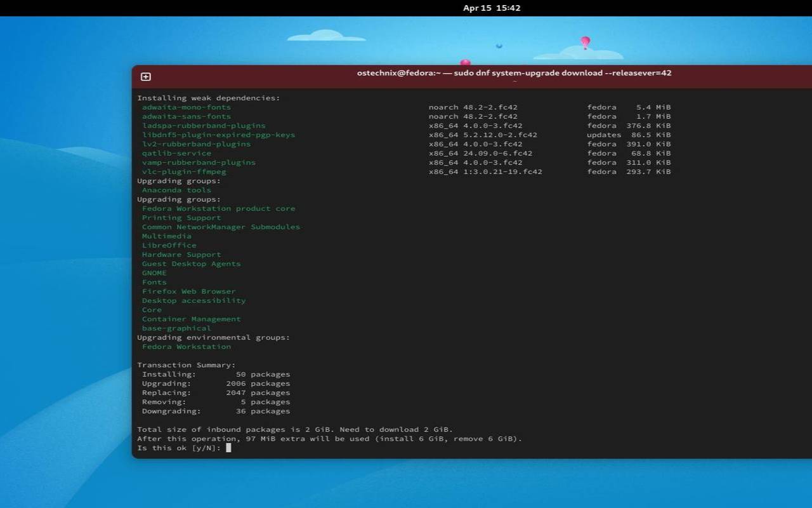Click version 24.09.0-6.fc42 for qatlib-service
Image resolution: width=812 pixels, height=508 pixels.
click(x=497, y=153)
